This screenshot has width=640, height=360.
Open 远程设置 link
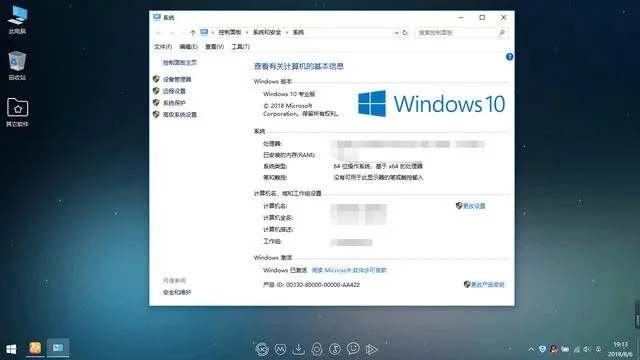click(174, 91)
